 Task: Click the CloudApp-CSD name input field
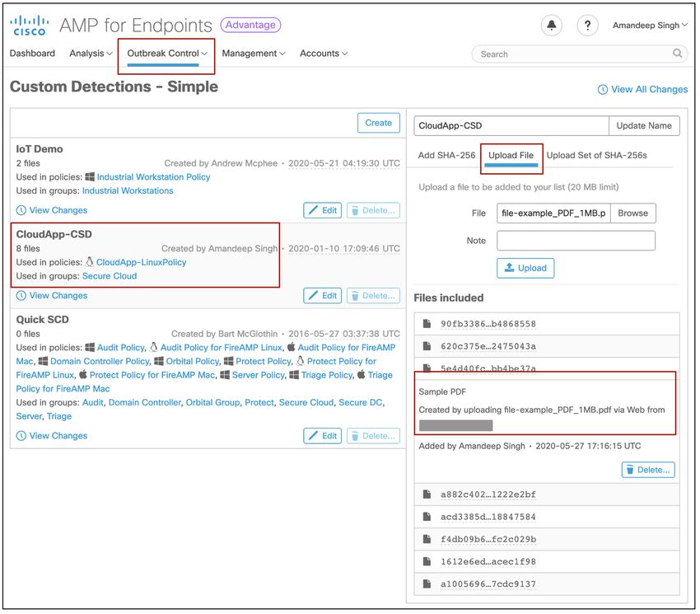point(511,125)
